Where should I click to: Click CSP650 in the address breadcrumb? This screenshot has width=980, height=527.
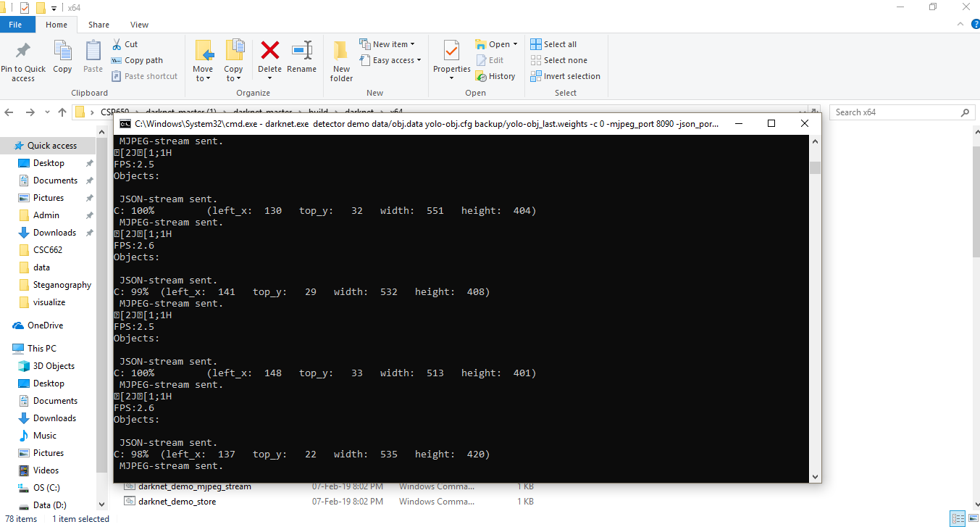click(x=114, y=112)
